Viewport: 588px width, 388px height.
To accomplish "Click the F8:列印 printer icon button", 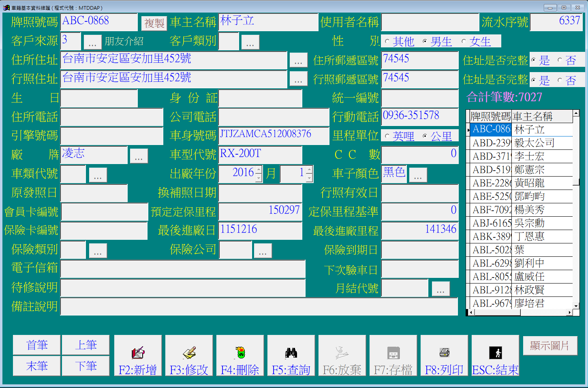I will pyautogui.click(x=444, y=355).
